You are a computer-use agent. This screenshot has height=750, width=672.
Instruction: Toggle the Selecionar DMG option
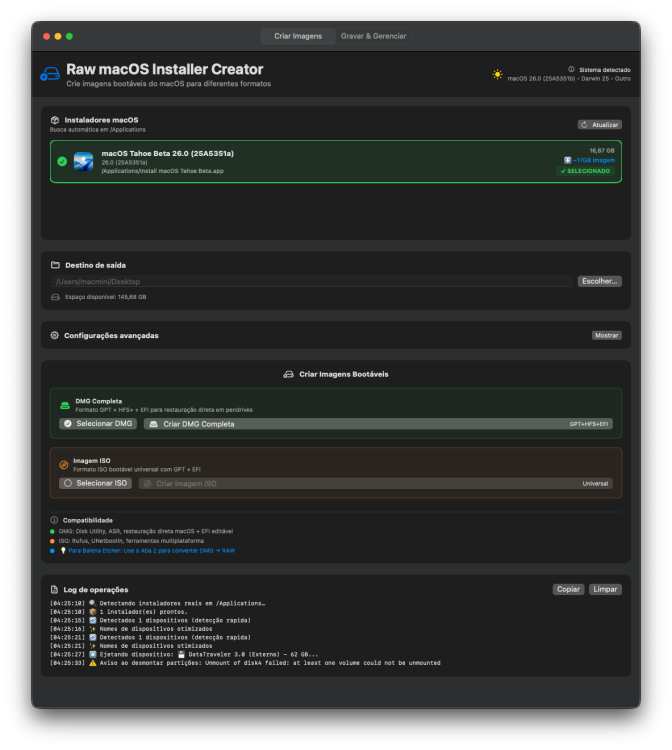click(98, 424)
